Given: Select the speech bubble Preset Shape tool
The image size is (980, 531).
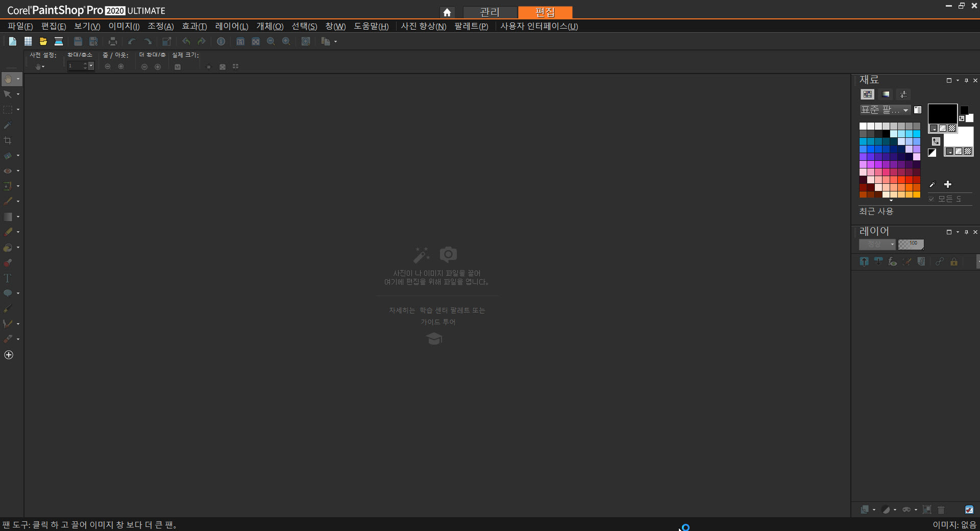Looking at the screenshot, I should click(x=8, y=294).
